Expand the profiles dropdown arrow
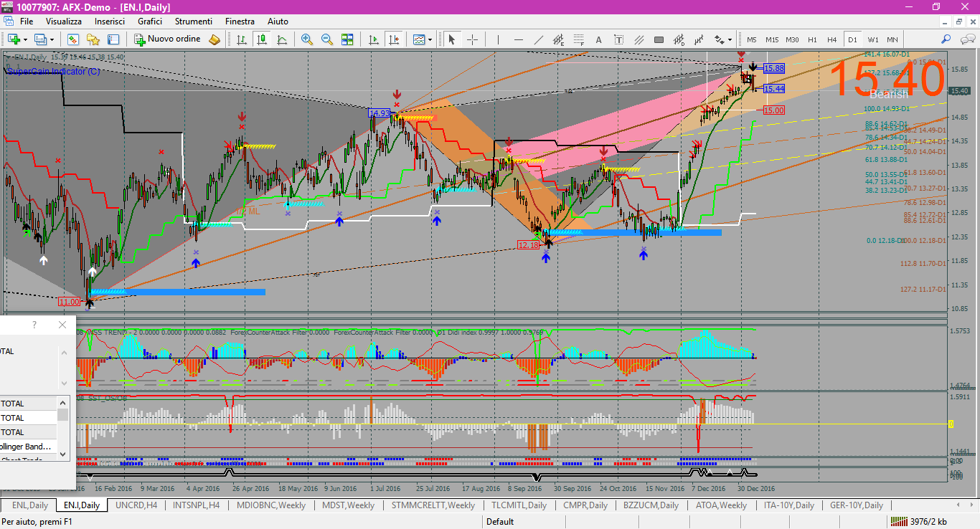Screen dimensions: 980x529 (52, 39)
